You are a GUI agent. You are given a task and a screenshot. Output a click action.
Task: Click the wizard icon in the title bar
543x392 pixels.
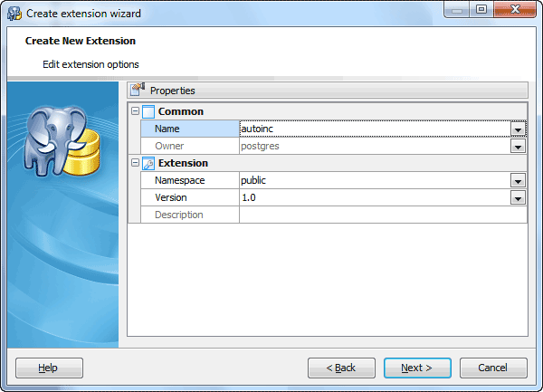14,14
